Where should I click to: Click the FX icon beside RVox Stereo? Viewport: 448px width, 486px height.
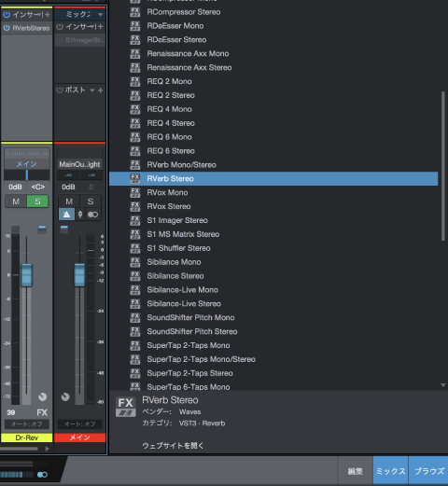click(x=135, y=206)
